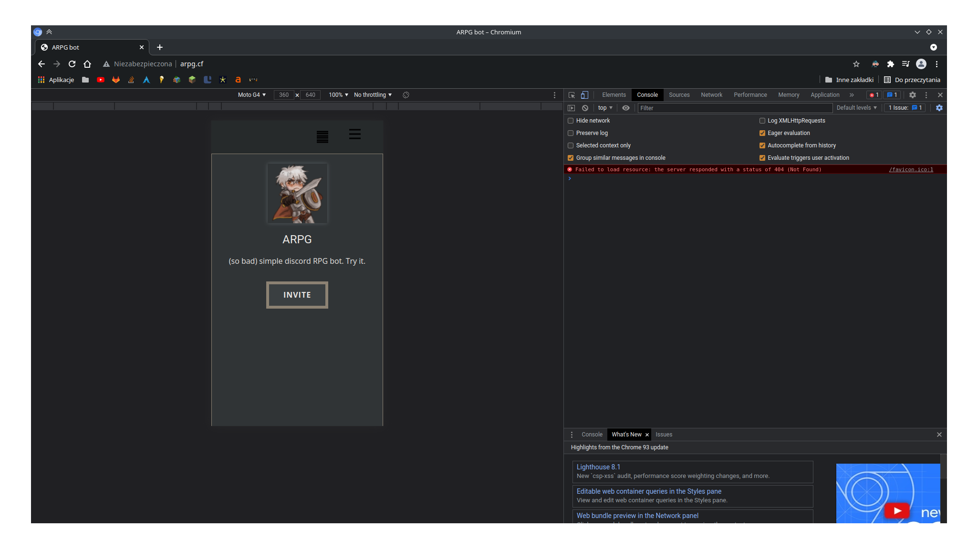Screen dimensions: 978x560
Task: Bookmark this page with the star icon
Action: [x=856, y=64]
